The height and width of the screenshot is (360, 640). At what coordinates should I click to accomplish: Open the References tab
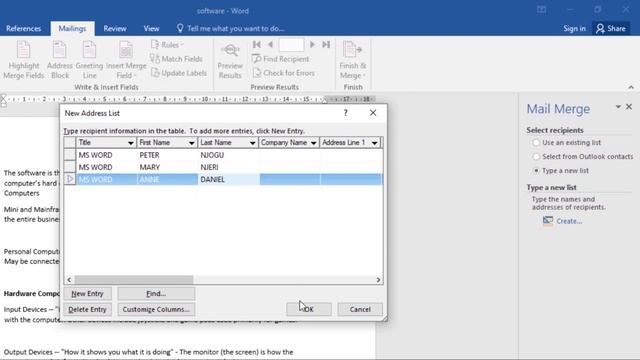[24, 29]
